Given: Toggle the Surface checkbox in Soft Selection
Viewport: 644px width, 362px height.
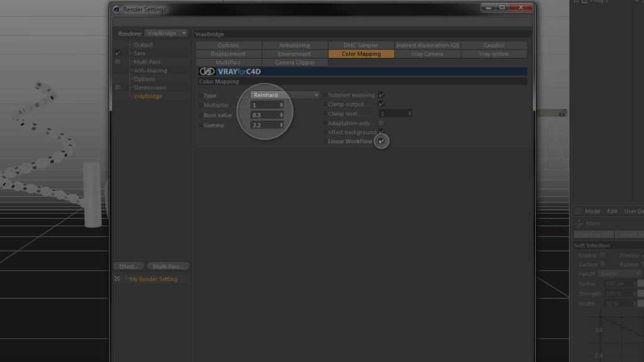Looking at the screenshot, I should (602, 265).
